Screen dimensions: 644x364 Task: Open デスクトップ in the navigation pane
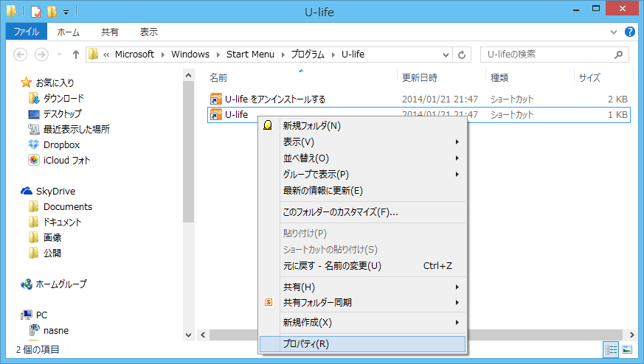coord(55,113)
